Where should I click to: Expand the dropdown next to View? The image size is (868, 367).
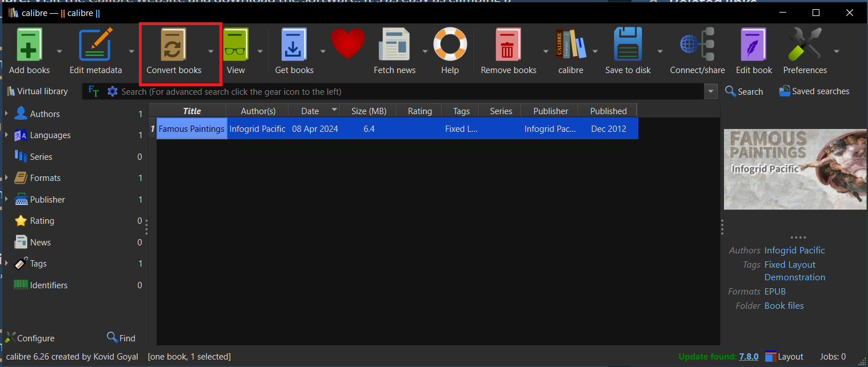(x=260, y=51)
